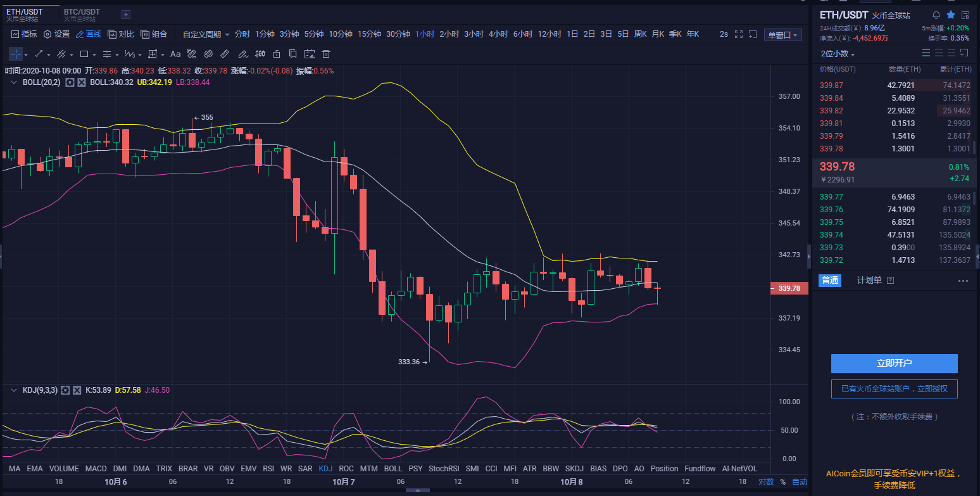Screen dimensions: 980x496
Task: Remove BOLL indicator with X icon
Action: 82,82
